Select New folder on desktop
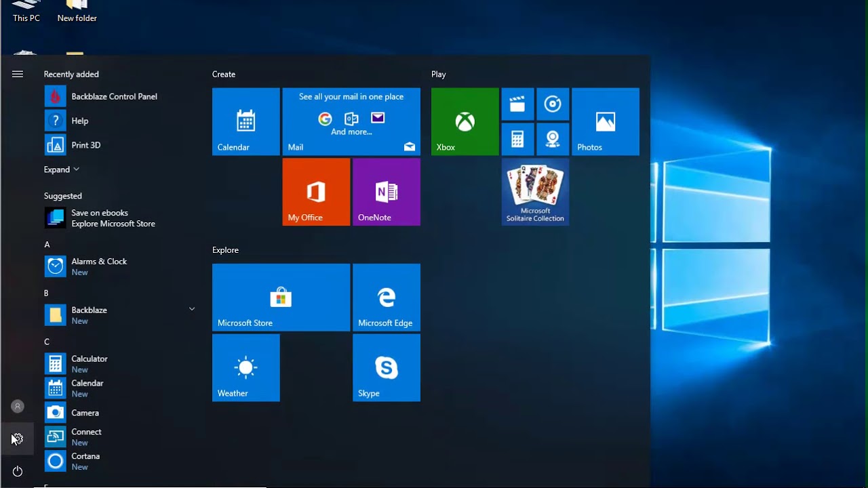The width and height of the screenshot is (868, 488). 77,12
